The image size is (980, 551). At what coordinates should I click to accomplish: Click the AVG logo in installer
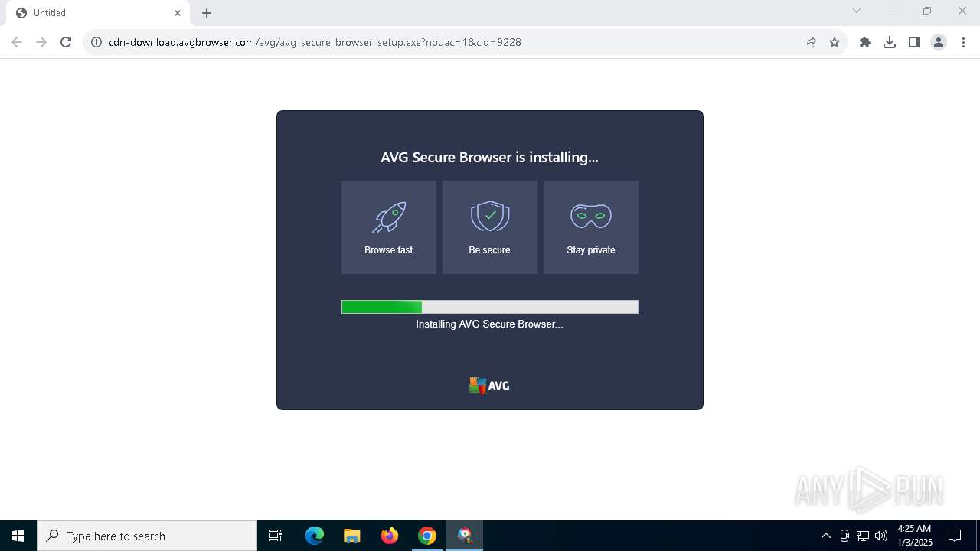click(489, 386)
